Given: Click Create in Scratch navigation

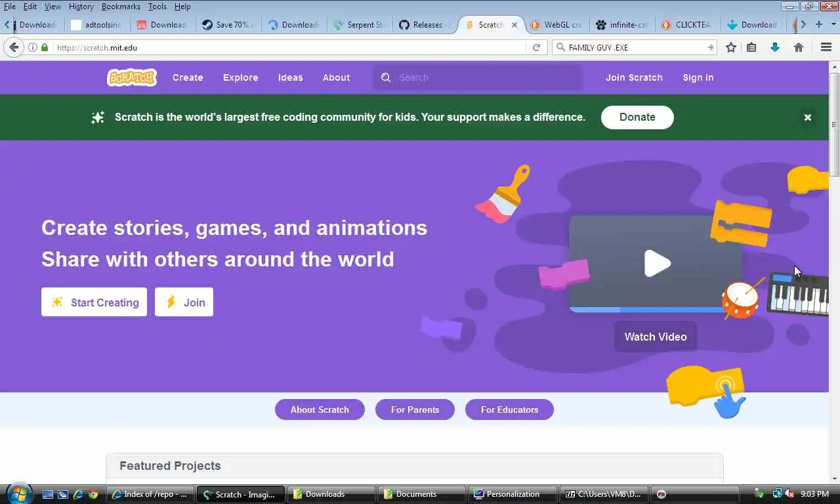Looking at the screenshot, I should 188,77.
